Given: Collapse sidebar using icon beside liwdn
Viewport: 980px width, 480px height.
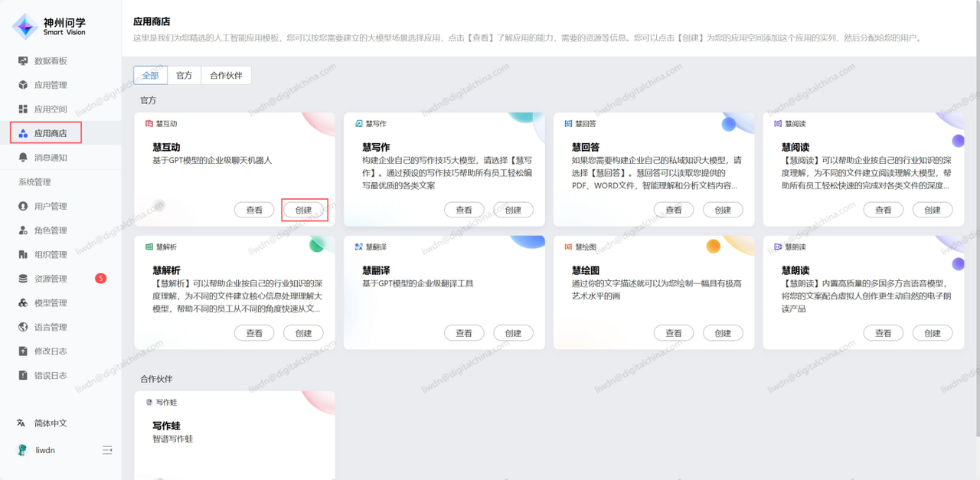Looking at the screenshot, I should tap(107, 450).
